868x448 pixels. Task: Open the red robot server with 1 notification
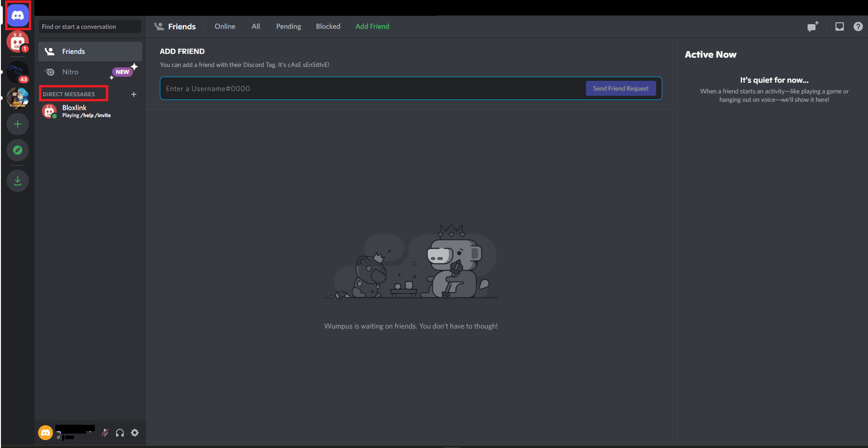[18, 42]
